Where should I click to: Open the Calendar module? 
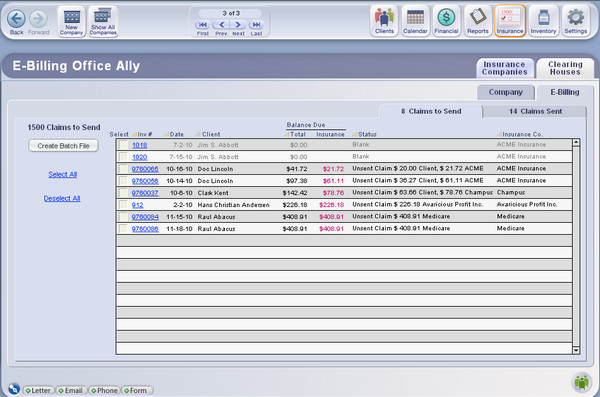[x=415, y=21]
